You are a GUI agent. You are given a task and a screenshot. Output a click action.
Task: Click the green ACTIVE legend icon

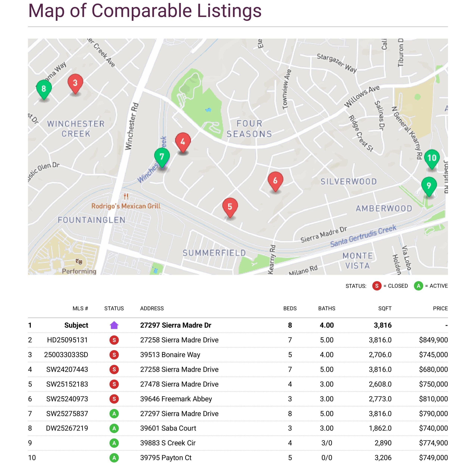(418, 286)
